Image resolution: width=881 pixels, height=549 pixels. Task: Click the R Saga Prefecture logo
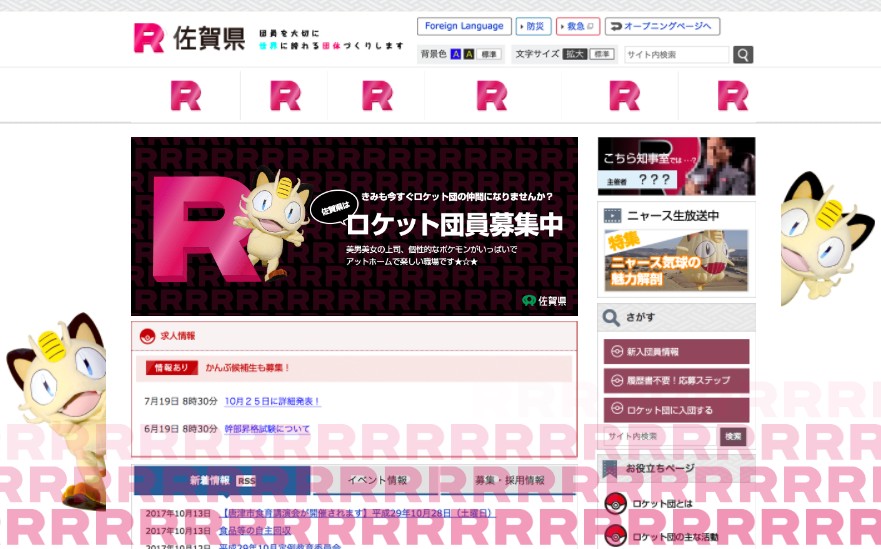coord(190,39)
